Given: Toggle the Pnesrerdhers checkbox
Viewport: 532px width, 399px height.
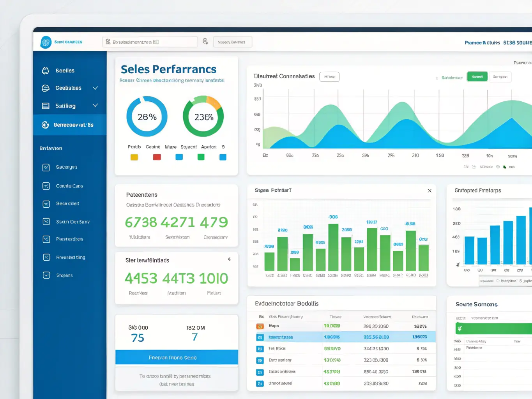Looking at the screenshot, I should 46,239.
